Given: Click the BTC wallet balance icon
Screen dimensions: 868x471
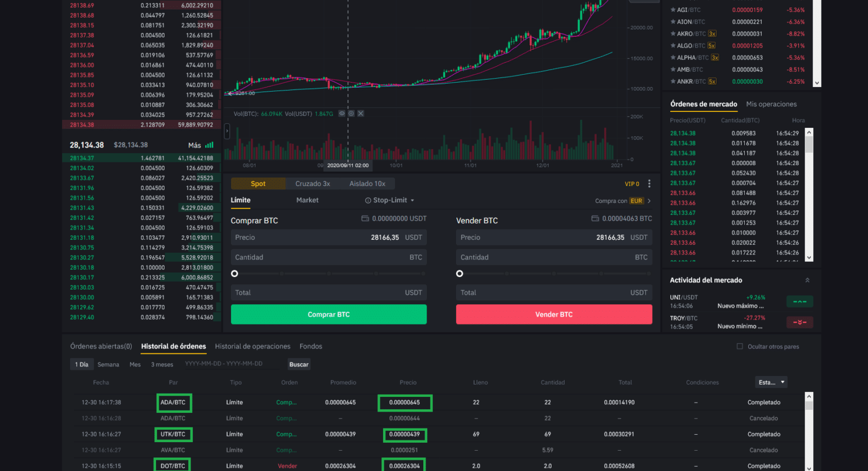Looking at the screenshot, I should point(595,218).
